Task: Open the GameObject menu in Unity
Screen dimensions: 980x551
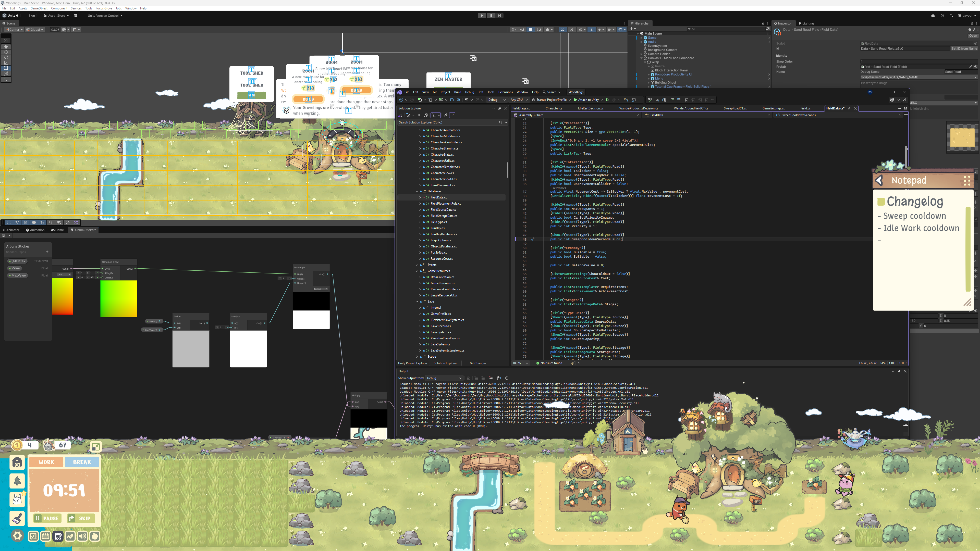Action: (x=39, y=8)
